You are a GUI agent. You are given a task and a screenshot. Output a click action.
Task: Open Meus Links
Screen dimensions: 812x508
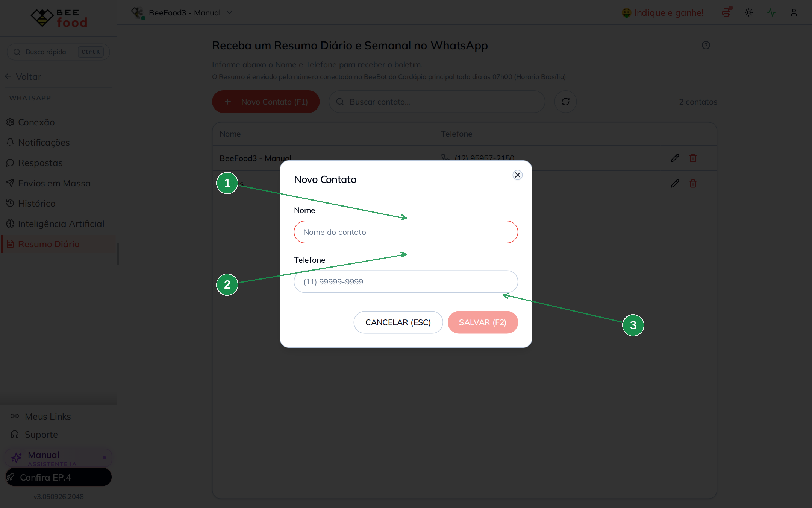click(41, 417)
